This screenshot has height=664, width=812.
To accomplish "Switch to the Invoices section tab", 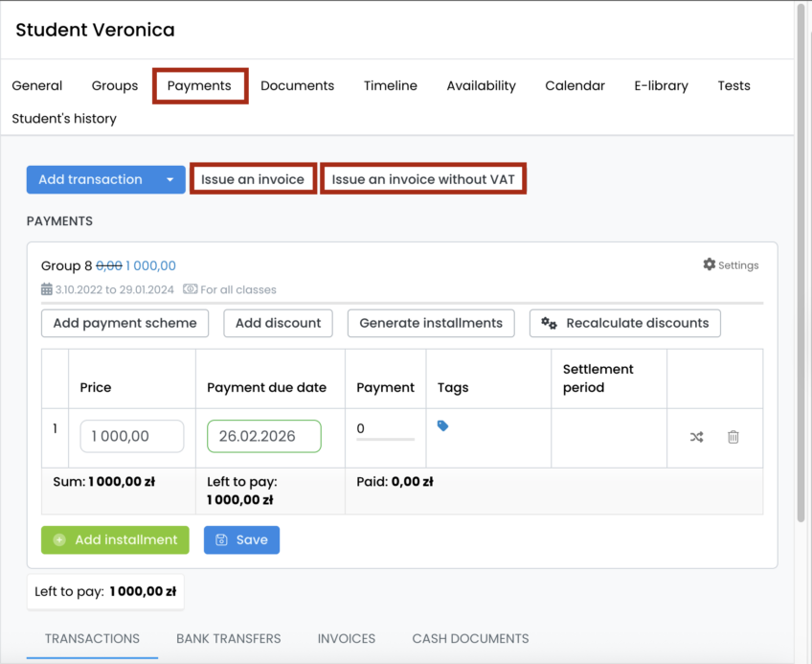I will [x=346, y=638].
